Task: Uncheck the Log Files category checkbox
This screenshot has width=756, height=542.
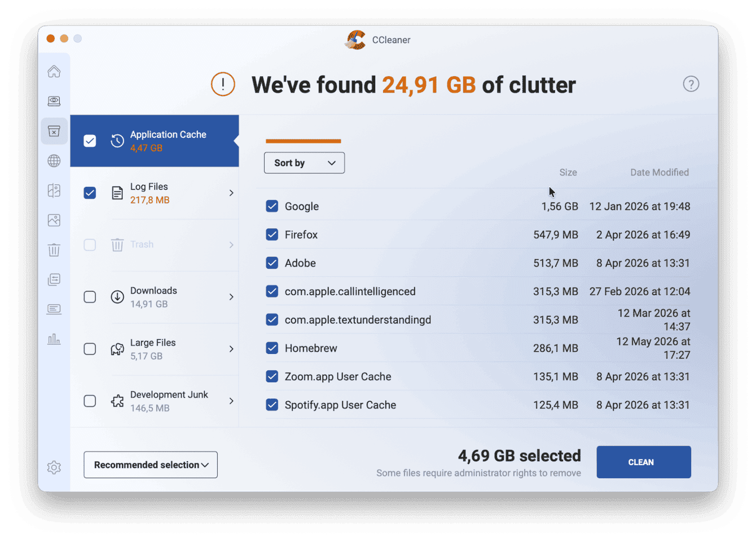Action: 90,193
